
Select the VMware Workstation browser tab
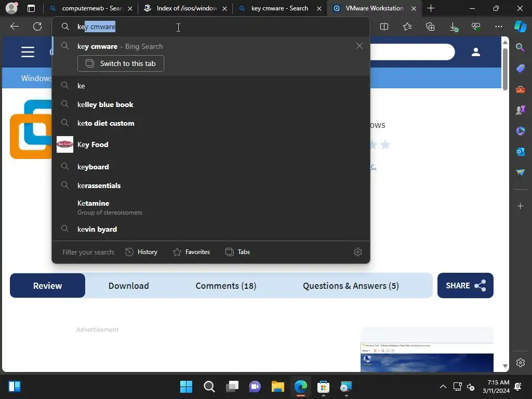374,8
